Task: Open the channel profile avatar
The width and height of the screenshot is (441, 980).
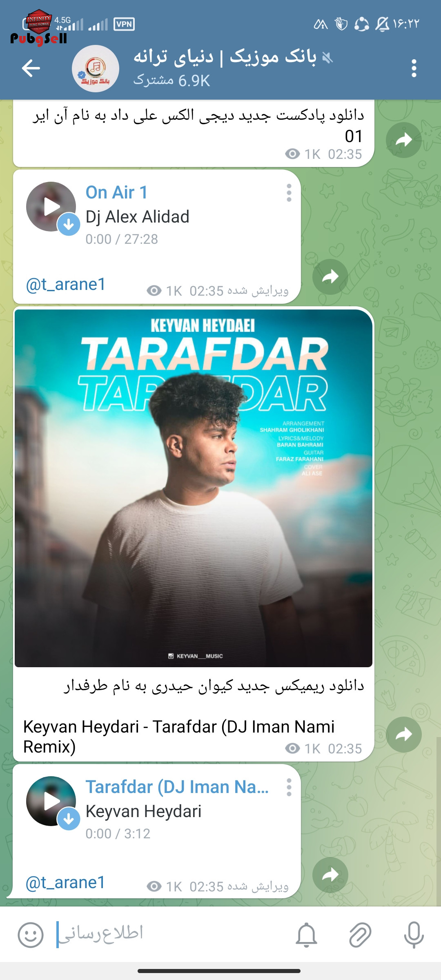Action: pyautogui.click(x=96, y=68)
